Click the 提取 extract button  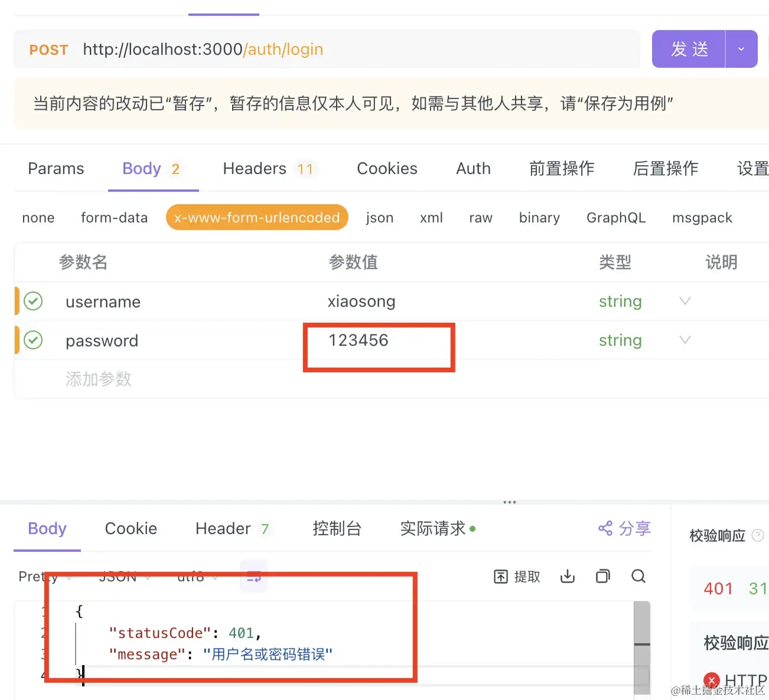517,577
